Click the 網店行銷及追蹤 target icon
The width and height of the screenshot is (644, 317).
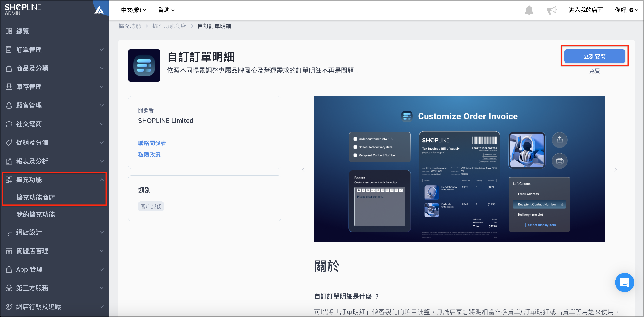pyautogui.click(x=9, y=306)
